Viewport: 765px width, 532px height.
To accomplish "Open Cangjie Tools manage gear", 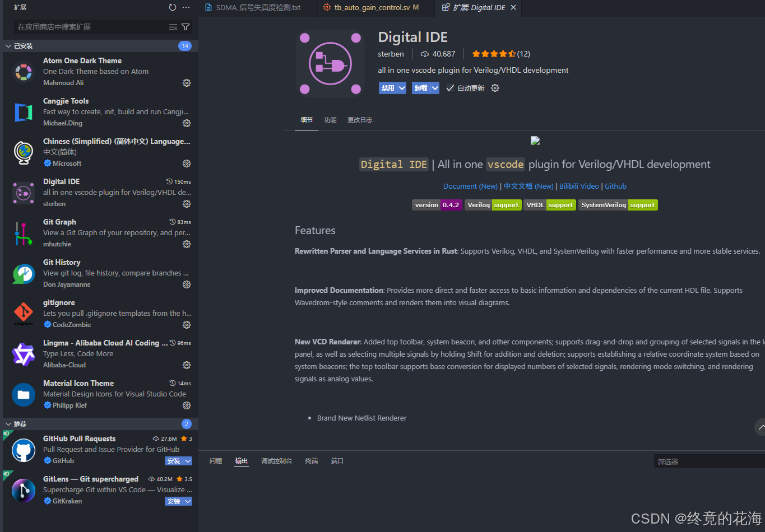I will tap(187, 123).
